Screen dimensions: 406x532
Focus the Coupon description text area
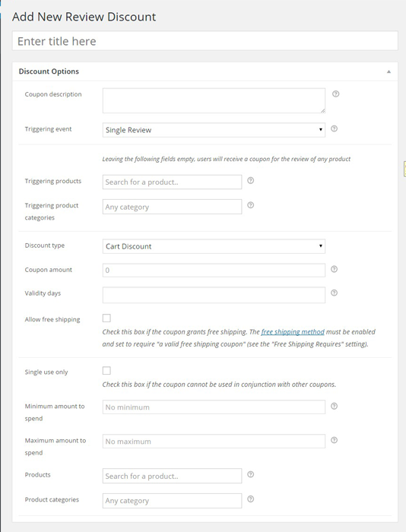(x=214, y=101)
